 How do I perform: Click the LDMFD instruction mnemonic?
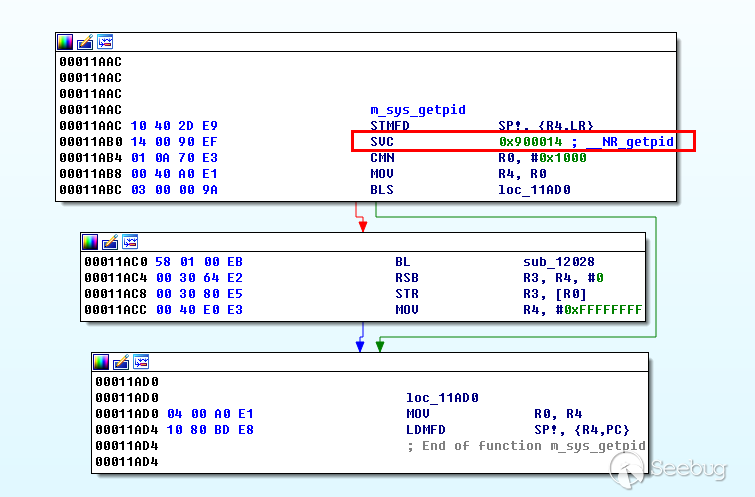426,430
